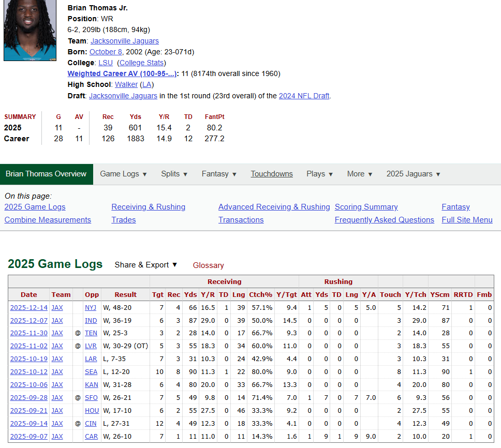Open the TEN opponent link
501x448 pixels.
click(x=91, y=333)
